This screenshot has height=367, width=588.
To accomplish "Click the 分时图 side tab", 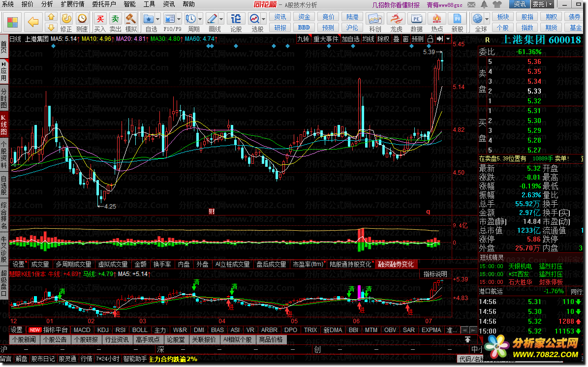I will click(4, 98).
